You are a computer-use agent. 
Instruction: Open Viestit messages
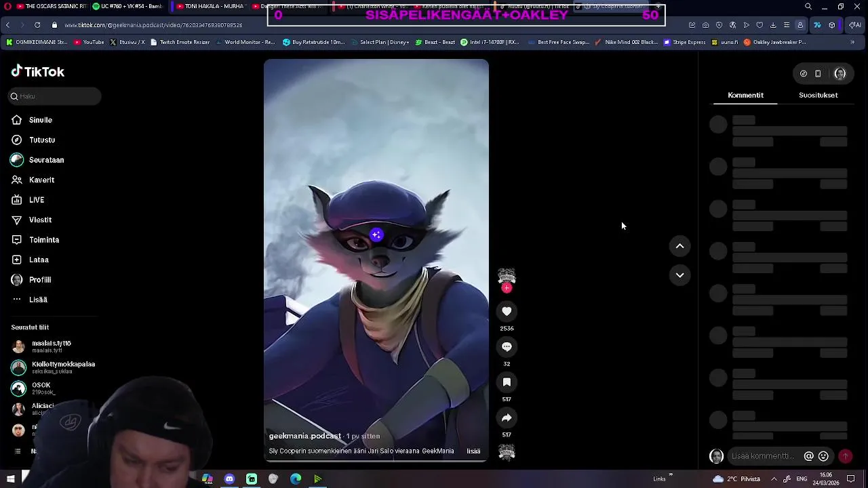tap(31, 220)
